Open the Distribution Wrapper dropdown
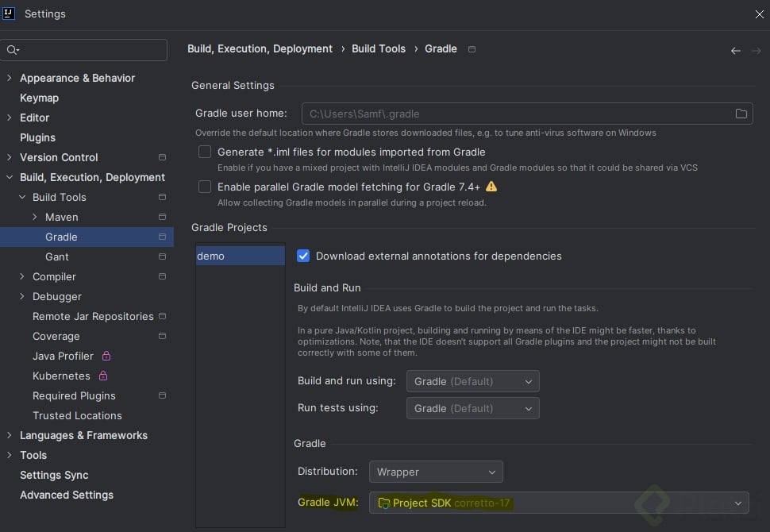The image size is (770, 532). coord(435,472)
